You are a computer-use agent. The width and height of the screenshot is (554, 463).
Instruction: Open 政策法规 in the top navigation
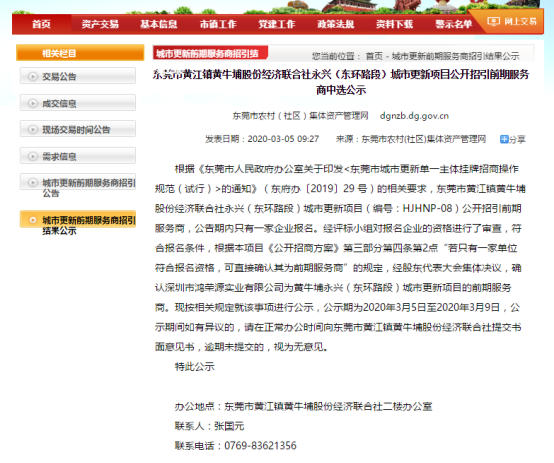tap(336, 24)
